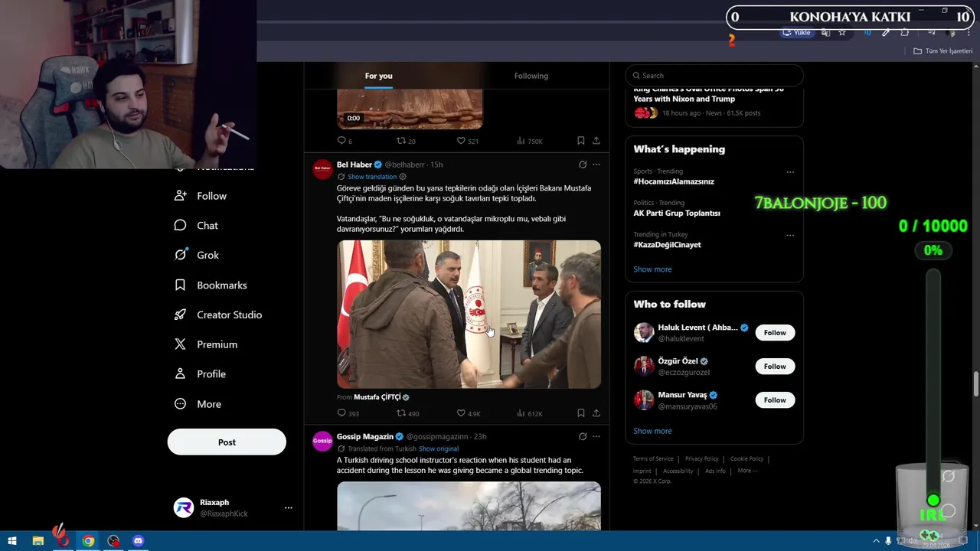Reply to the Bel Haber post
Viewport: 980px width, 551px height.
tap(348, 413)
